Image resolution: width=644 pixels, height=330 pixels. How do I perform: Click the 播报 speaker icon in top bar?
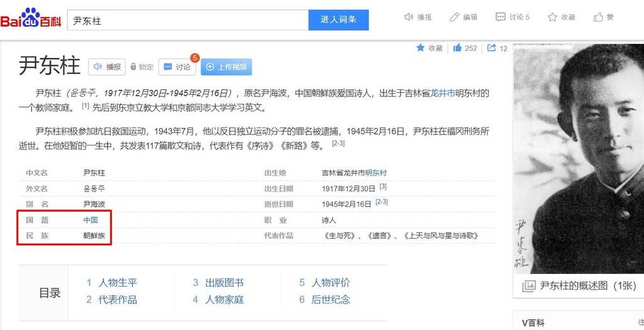coord(409,17)
